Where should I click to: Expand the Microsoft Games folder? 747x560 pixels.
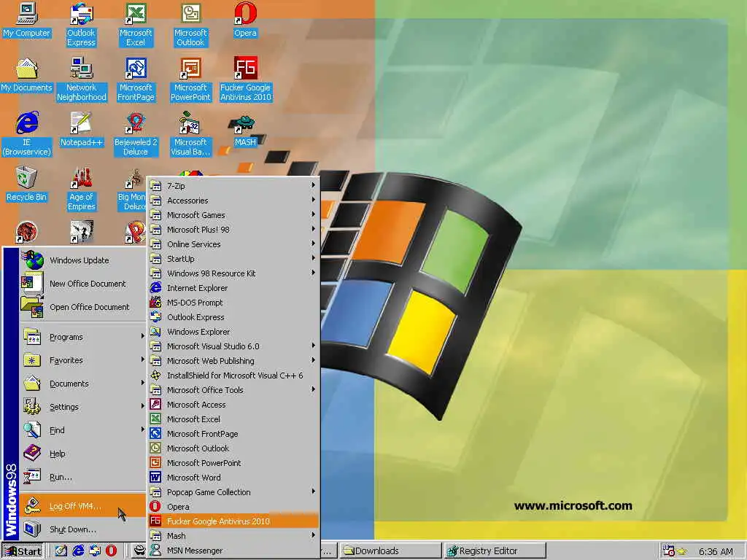point(233,215)
